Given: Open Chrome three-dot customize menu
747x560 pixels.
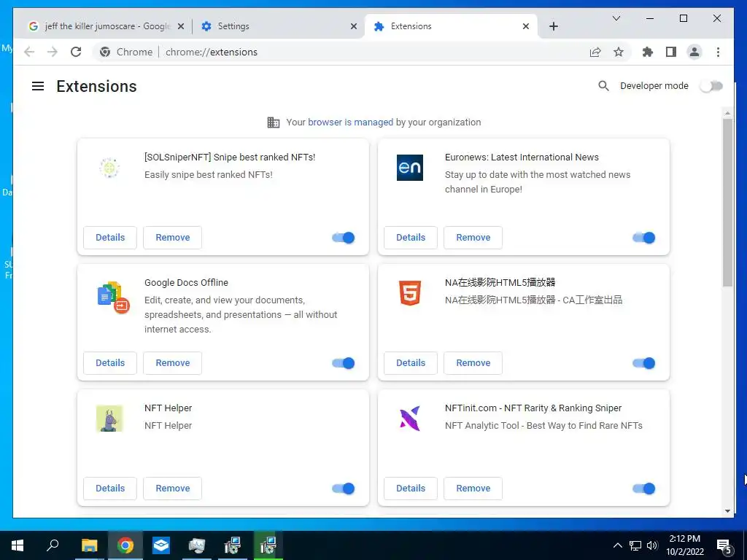Looking at the screenshot, I should [x=718, y=52].
